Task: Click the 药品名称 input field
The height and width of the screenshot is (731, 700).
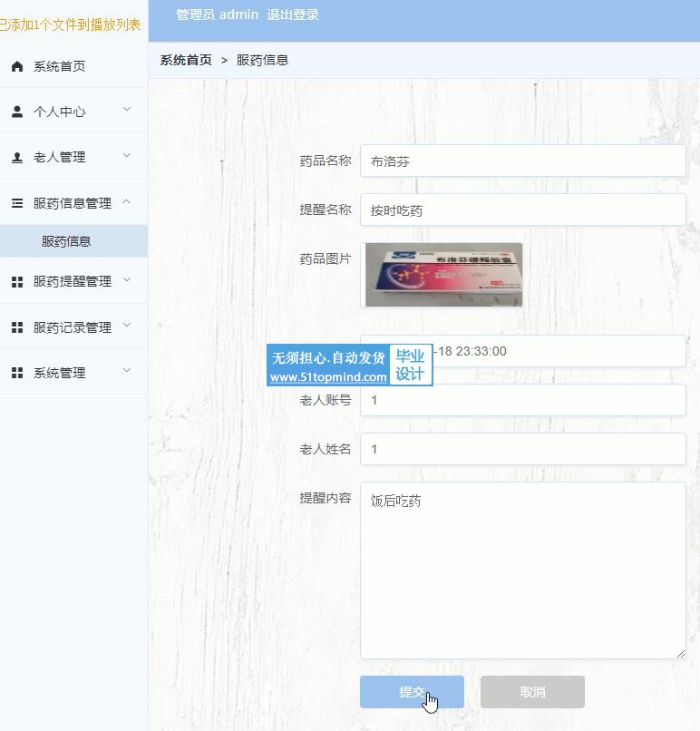Action: (x=522, y=161)
